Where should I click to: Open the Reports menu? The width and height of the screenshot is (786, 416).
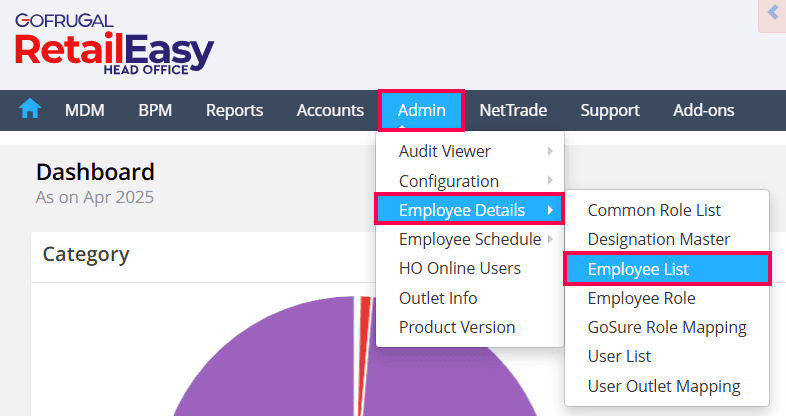234,110
